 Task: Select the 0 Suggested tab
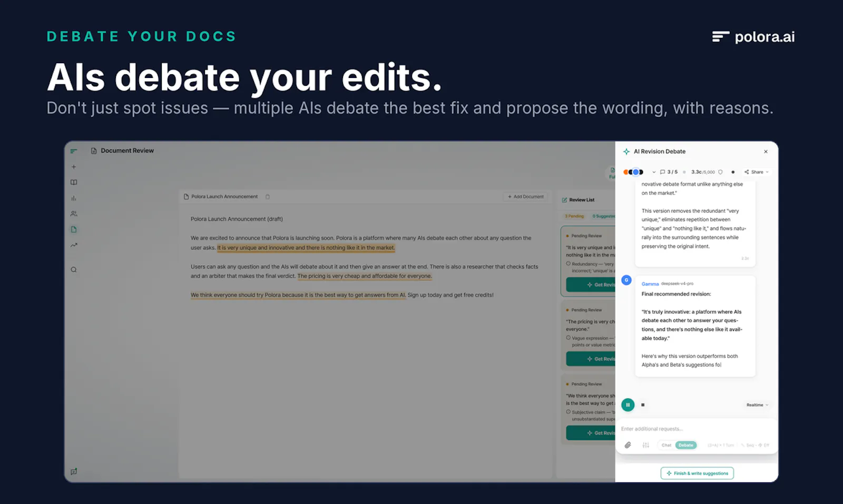603,216
